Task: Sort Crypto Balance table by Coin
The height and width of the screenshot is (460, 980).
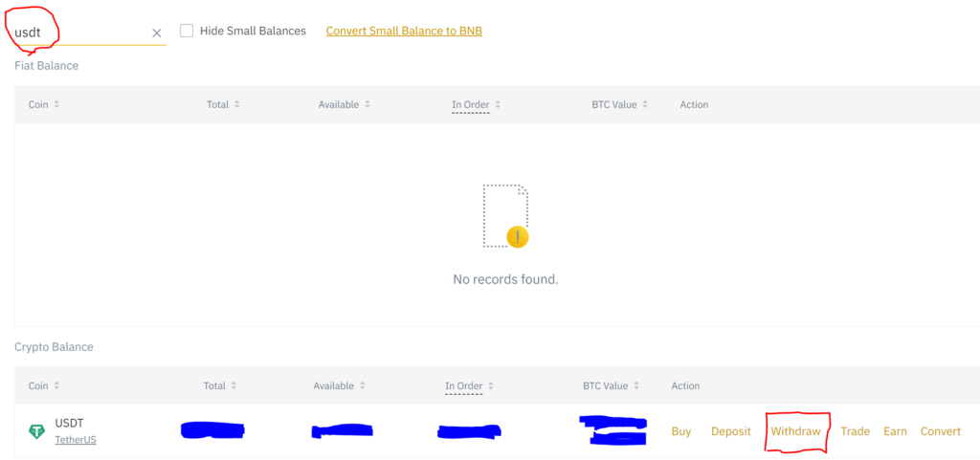Action: point(44,385)
